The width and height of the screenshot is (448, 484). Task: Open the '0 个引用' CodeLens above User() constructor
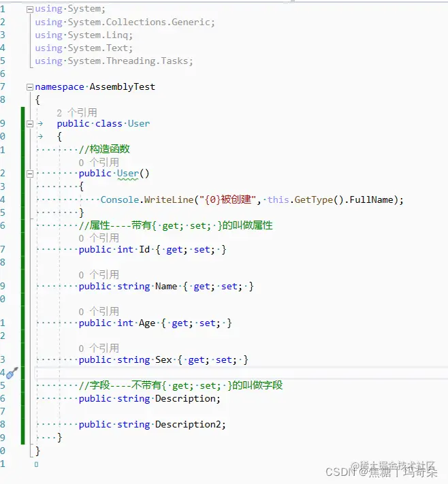coord(99,162)
